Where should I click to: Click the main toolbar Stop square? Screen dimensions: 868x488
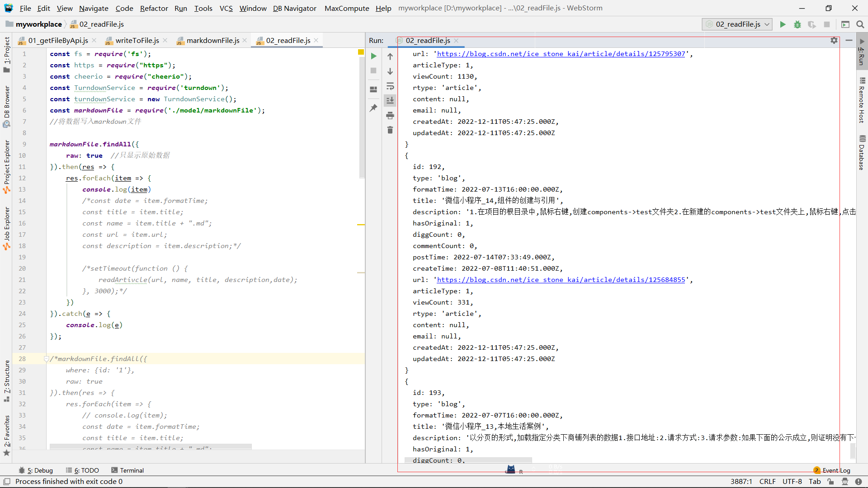[x=827, y=24]
